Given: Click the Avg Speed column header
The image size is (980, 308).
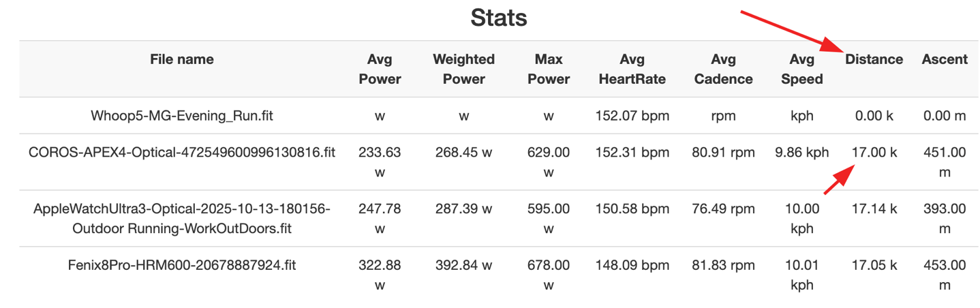Looking at the screenshot, I should (802, 69).
